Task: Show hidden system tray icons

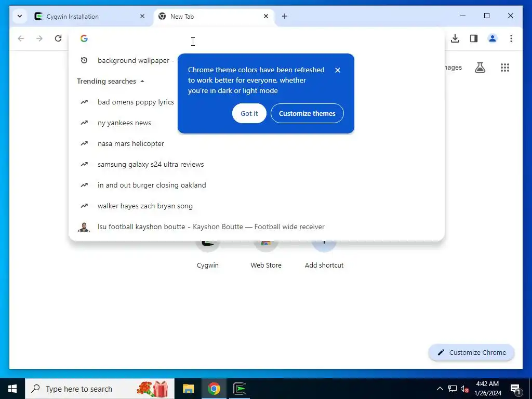Action: click(x=440, y=389)
